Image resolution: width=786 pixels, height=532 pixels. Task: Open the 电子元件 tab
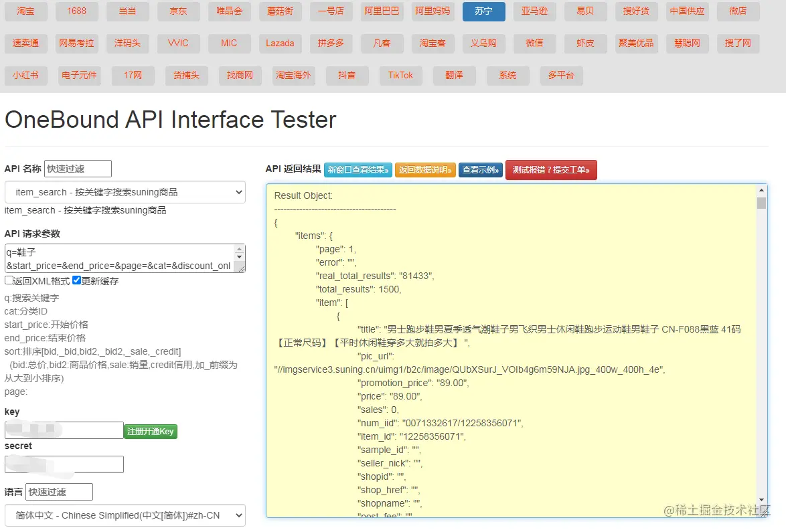click(x=79, y=75)
